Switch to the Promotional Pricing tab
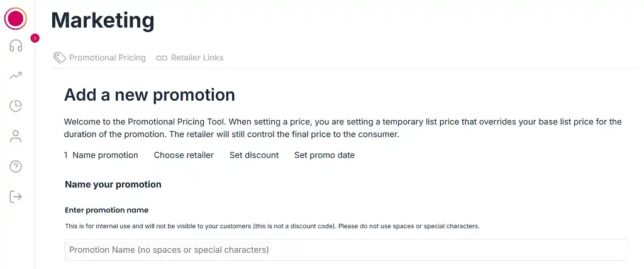Image resolution: width=644 pixels, height=269 pixels. coord(107,58)
